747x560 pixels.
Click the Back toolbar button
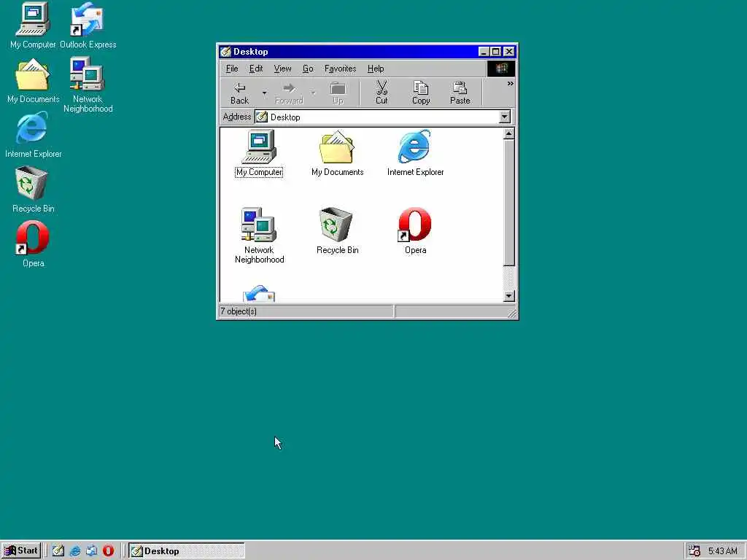click(239, 93)
